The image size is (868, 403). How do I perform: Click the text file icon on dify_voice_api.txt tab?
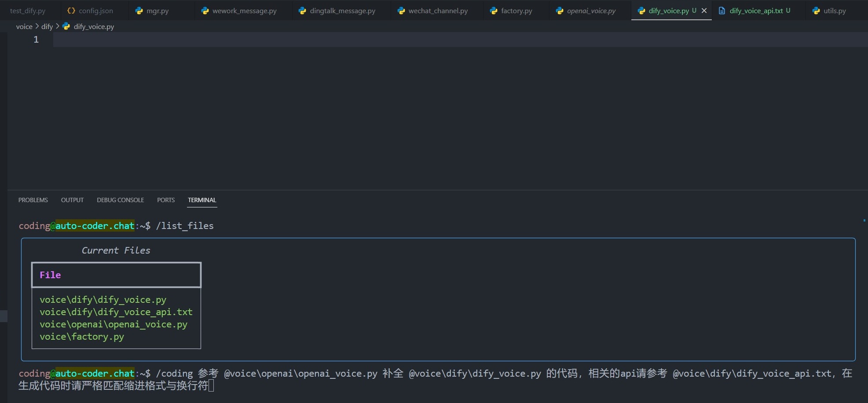[722, 11]
